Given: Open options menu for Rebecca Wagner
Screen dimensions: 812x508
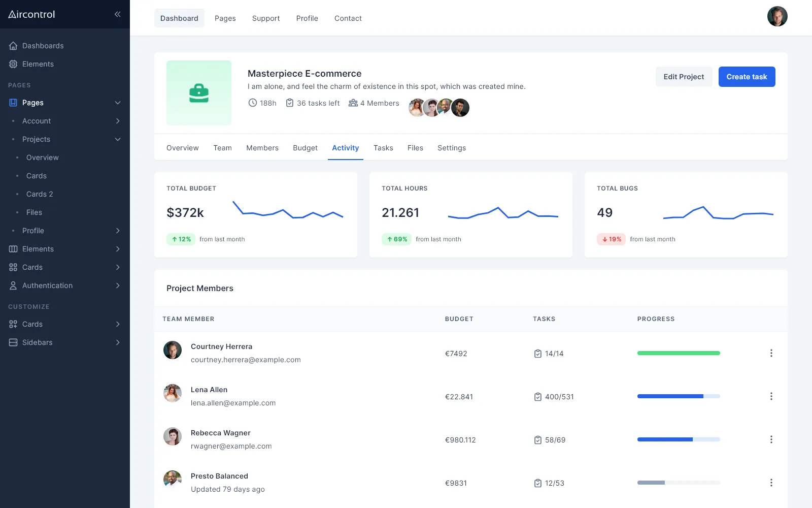Looking at the screenshot, I should [x=771, y=439].
